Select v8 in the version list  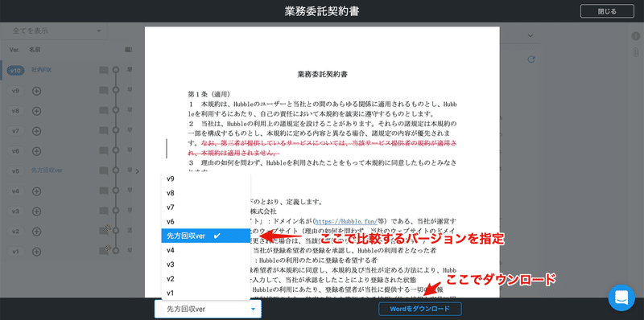point(206,193)
